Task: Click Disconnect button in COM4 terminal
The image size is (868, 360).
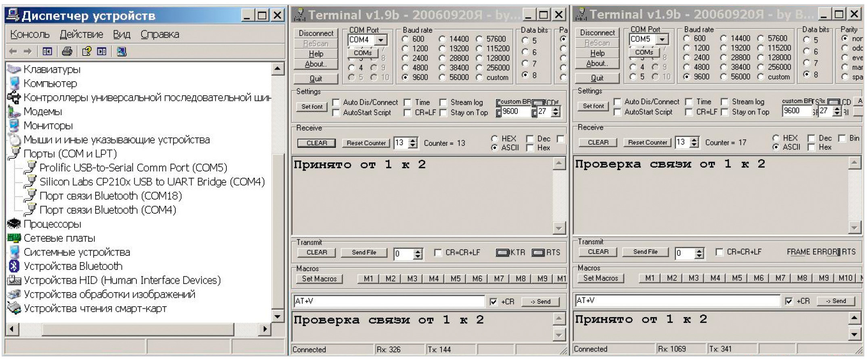Action: [x=316, y=33]
